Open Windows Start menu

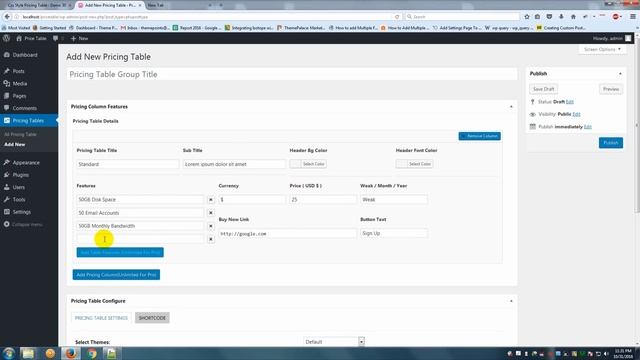pos(9,353)
